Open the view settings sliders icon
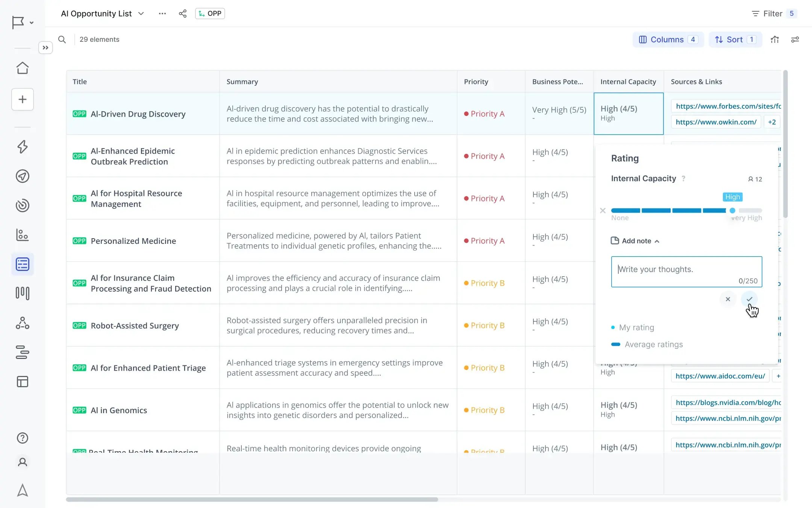Viewport: 812px width, 508px height. tap(795, 40)
